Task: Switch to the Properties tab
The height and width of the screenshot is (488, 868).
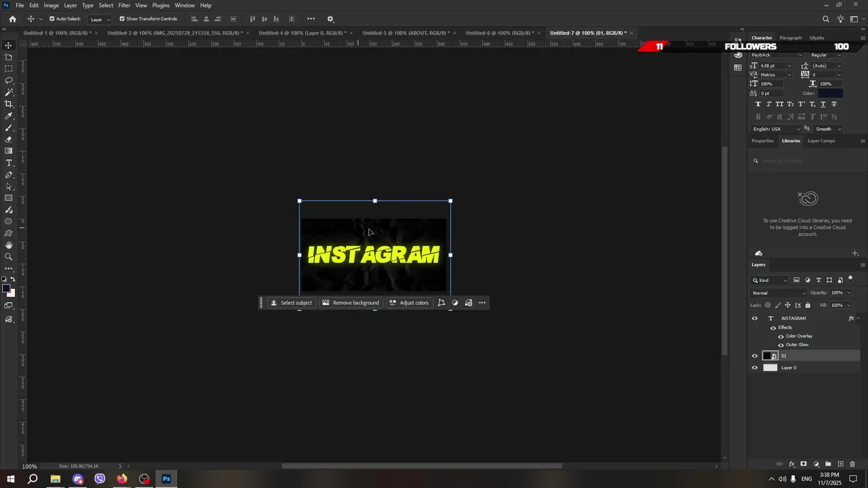Action: (762, 141)
